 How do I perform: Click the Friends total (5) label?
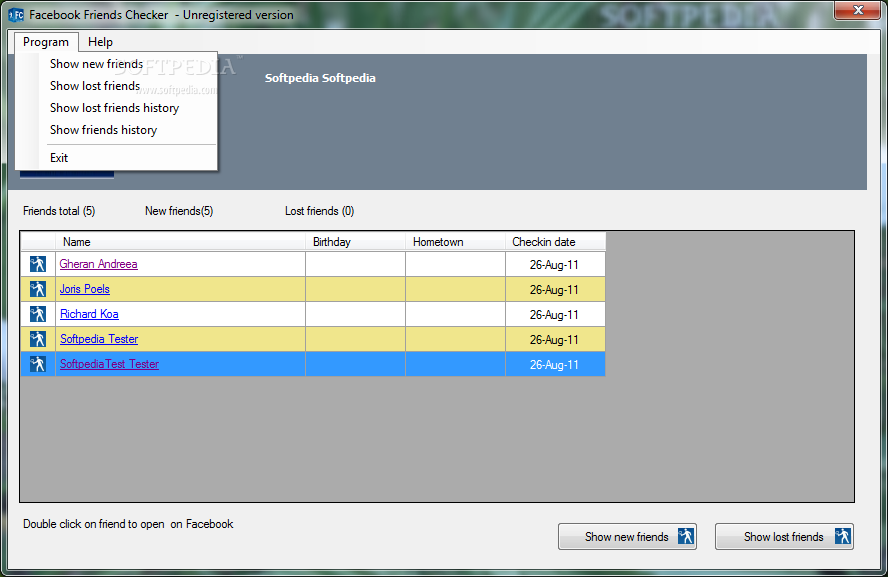pos(59,211)
